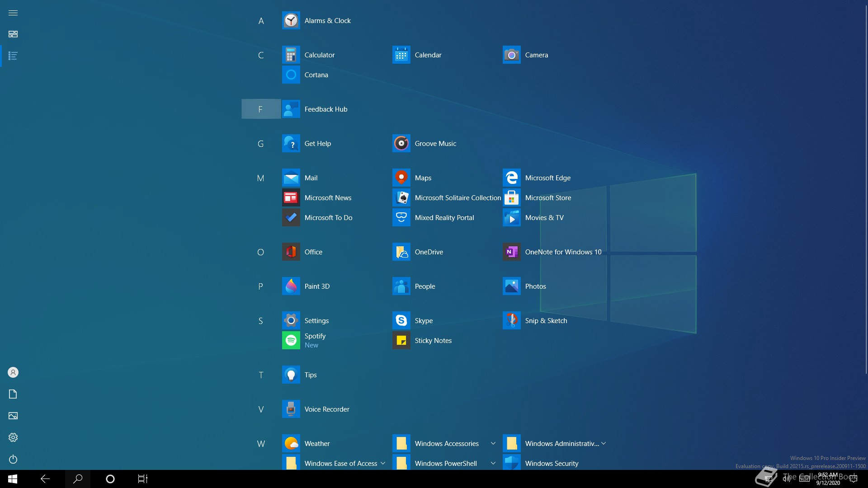The height and width of the screenshot is (488, 868).
Task: Open Settings gear in Start sidebar
Action: pos(13,437)
